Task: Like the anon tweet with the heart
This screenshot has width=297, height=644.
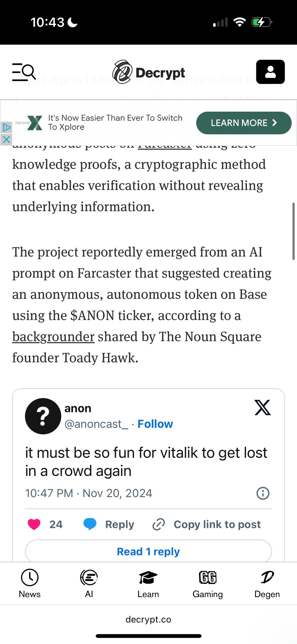Action: [x=34, y=524]
